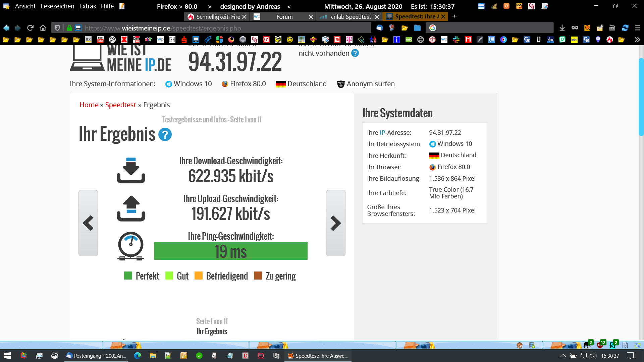
Task: Click the green 19 ms ping bar
Action: (230, 251)
